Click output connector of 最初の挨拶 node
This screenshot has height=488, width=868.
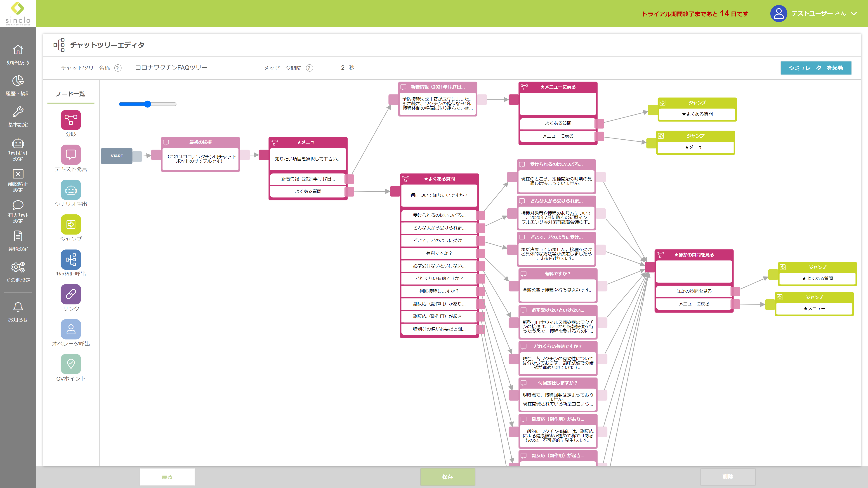(245, 155)
